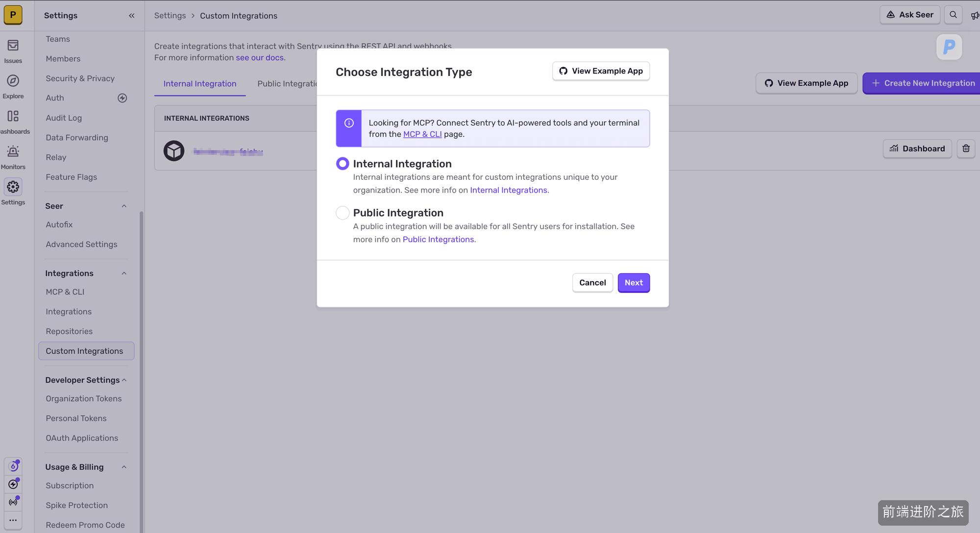The width and height of the screenshot is (980, 533).
Task: Click View Example App on the page
Action: [x=807, y=83]
